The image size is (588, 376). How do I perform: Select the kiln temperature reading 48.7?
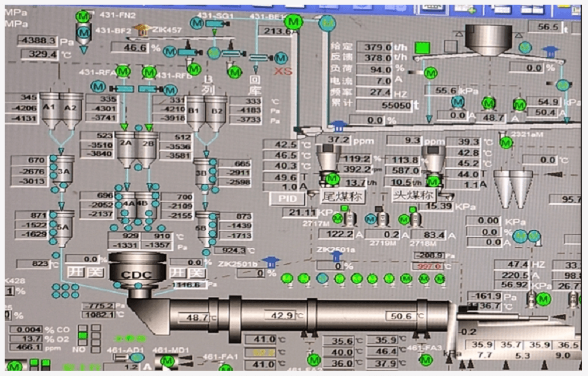(x=197, y=318)
